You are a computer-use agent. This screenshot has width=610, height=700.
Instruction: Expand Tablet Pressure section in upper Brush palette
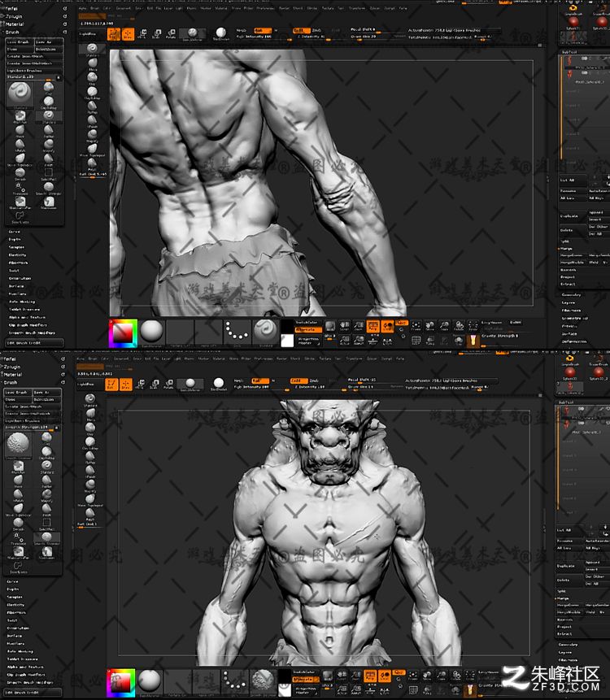(x=24, y=310)
